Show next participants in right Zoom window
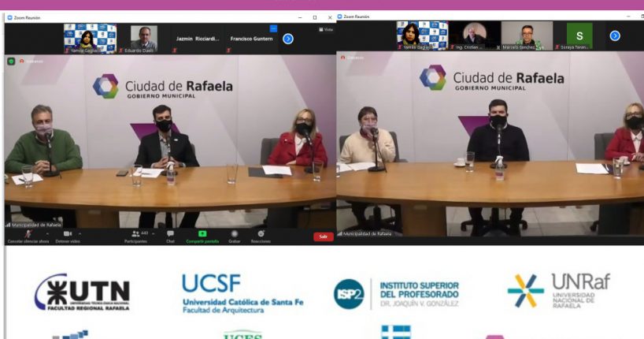The image size is (644, 339). [615, 35]
